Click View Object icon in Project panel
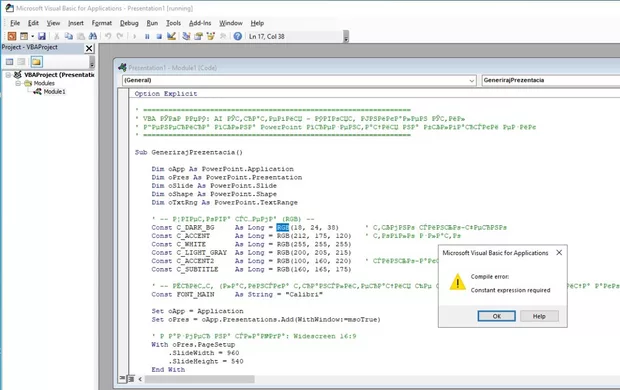 click(22, 62)
